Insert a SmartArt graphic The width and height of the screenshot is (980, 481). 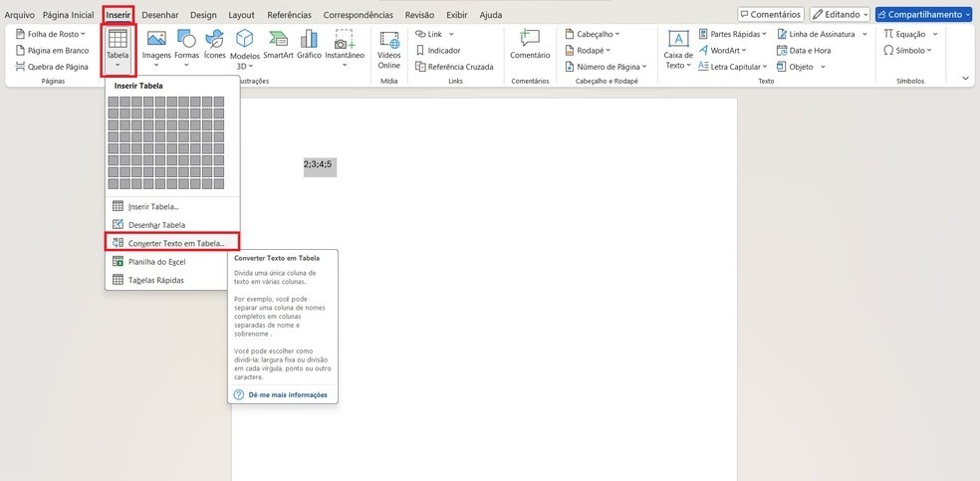coord(278,45)
